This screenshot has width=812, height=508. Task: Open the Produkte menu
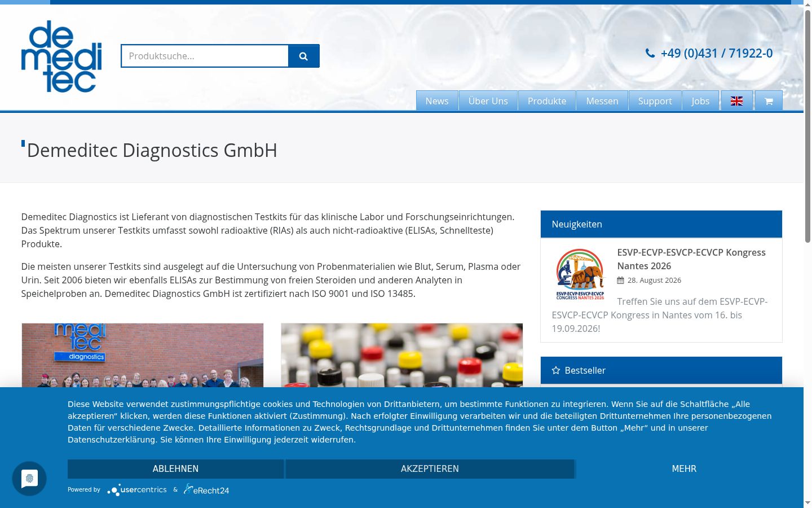547,101
